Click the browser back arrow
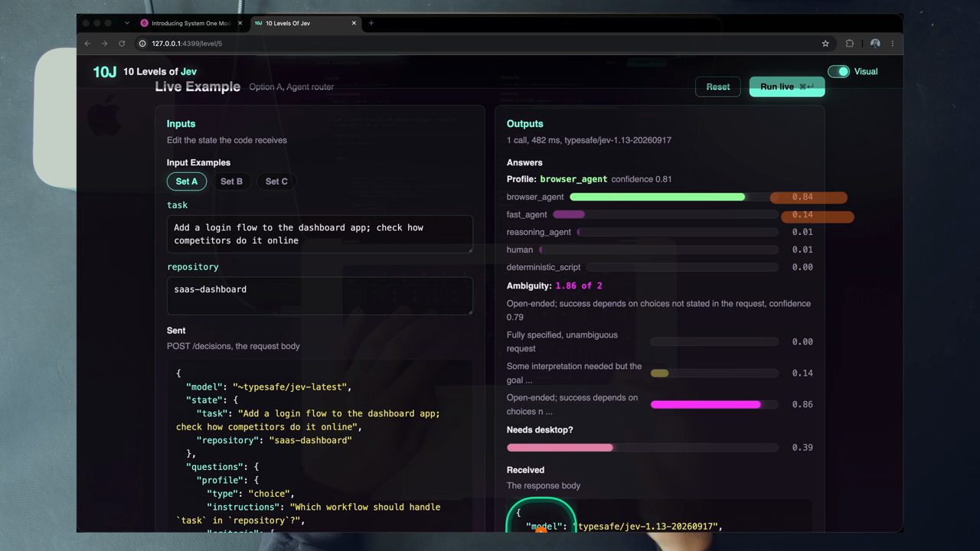The height and width of the screenshot is (551, 980). [x=87, y=44]
